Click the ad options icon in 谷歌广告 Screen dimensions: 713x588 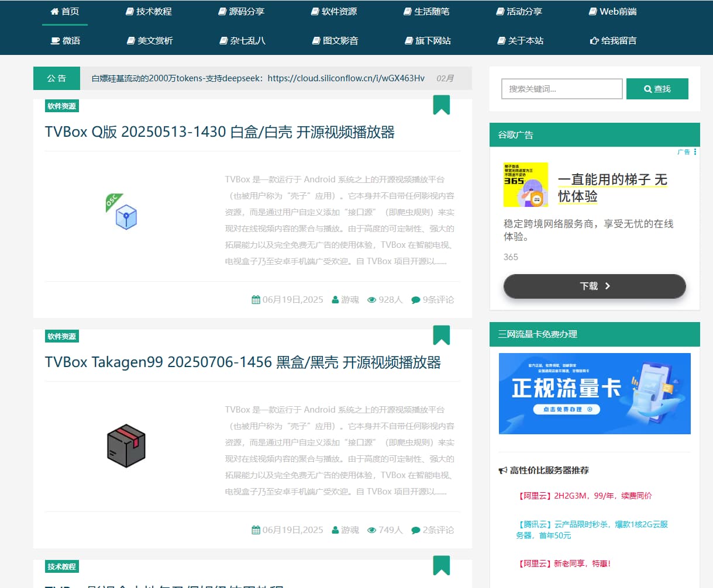pyautogui.click(x=695, y=152)
